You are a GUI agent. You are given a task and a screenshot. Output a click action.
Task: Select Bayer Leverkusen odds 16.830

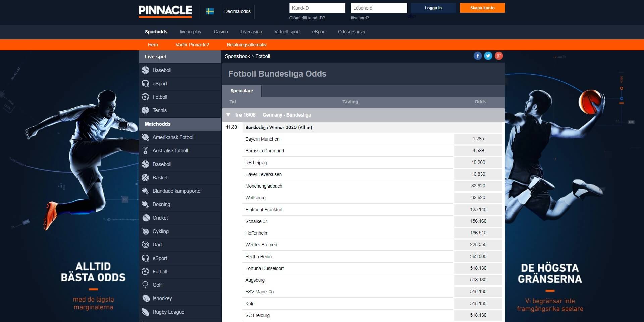[x=478, y=174]
